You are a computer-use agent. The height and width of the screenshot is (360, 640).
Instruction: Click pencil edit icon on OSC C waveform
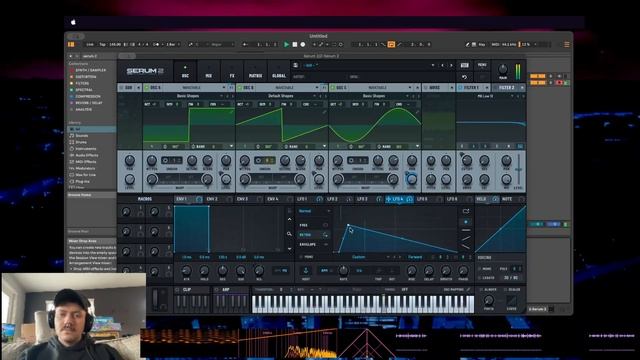point(418,111)
